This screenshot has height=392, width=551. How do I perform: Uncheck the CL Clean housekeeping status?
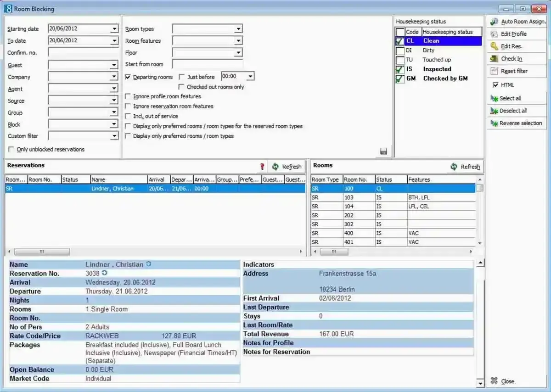coord(400,41)
